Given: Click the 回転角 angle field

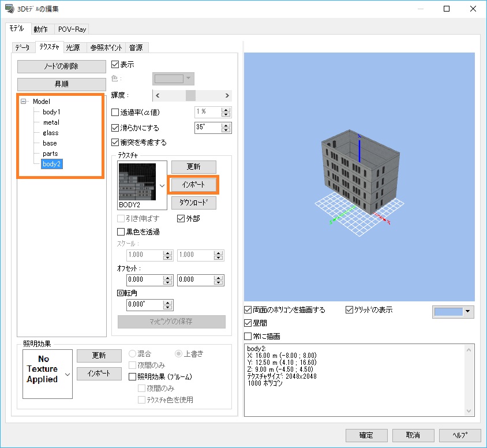Looking at the screenshot, I should (145, 304).
